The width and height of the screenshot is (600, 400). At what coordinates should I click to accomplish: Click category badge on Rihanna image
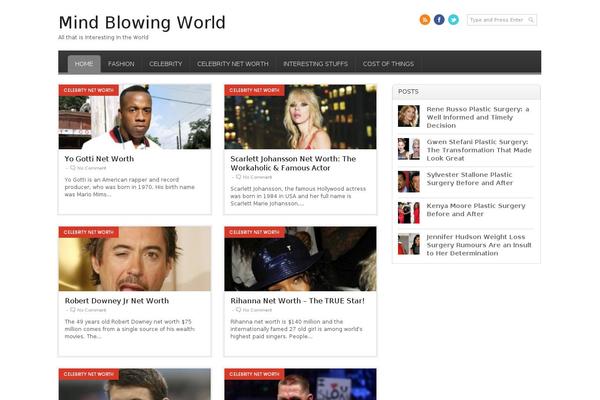[254, 232]
